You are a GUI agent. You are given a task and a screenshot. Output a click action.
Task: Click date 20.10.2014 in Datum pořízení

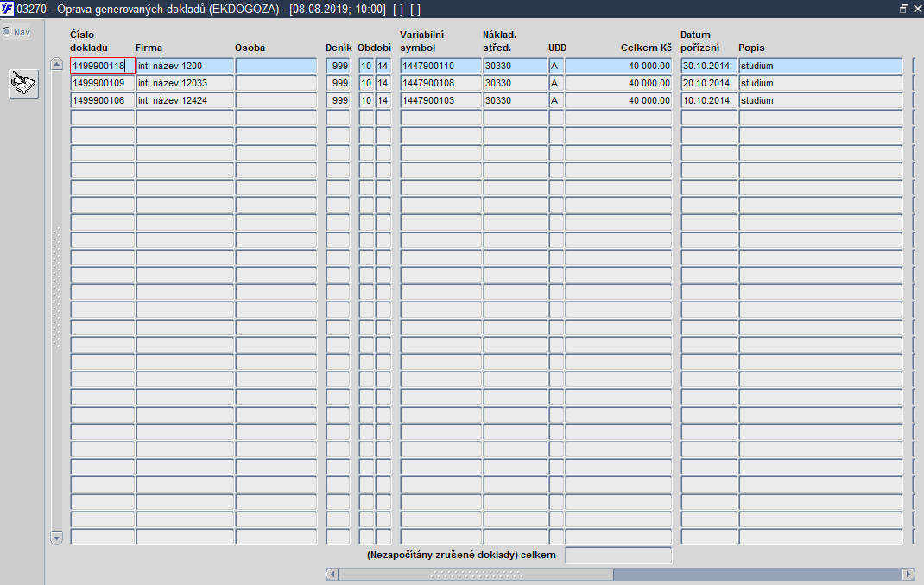(x=709, y=83)
